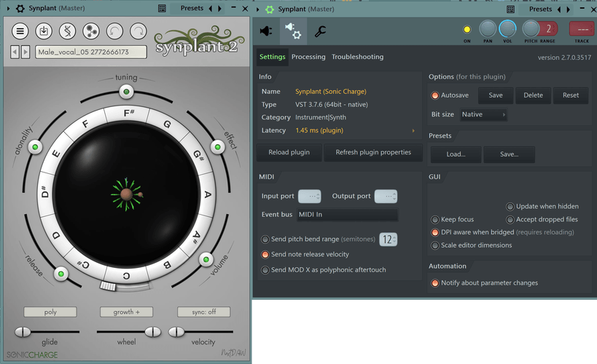Click the redo arrow in Synplant

pos(138,31)
